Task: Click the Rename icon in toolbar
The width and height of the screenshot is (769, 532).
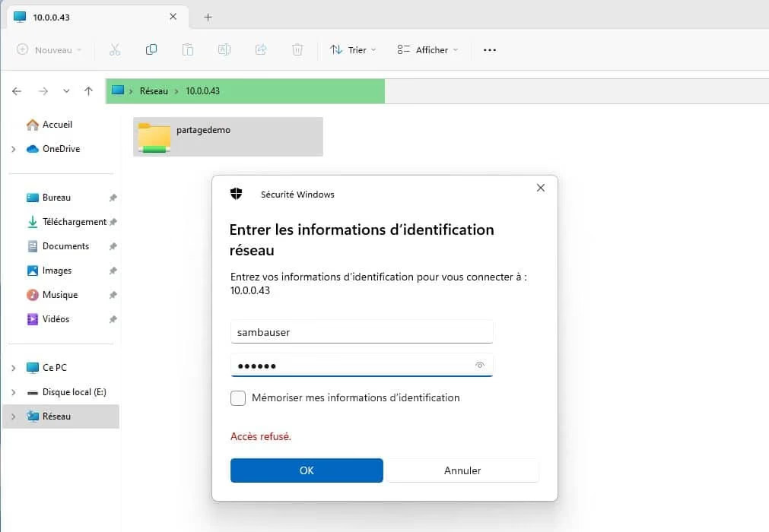Action: [x=224, y=50]
